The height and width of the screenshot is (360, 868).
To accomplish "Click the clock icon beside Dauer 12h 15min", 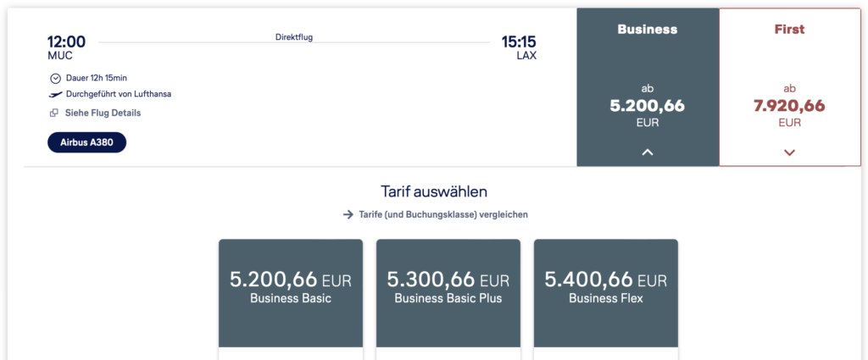I will click(x=55, y=78).
